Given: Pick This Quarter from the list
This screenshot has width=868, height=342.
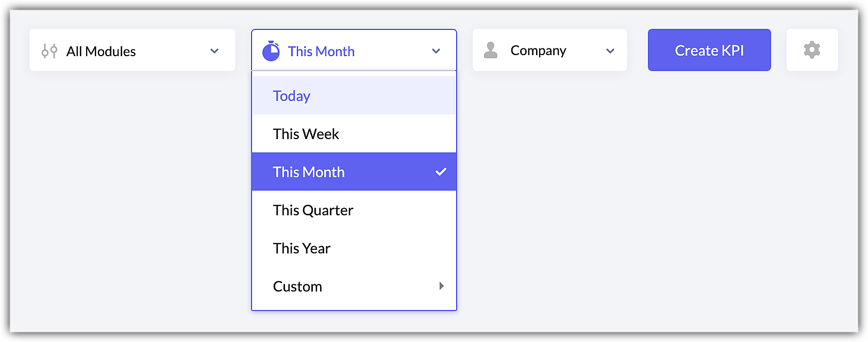Looking at the screenshot, I should coord(313,210).
